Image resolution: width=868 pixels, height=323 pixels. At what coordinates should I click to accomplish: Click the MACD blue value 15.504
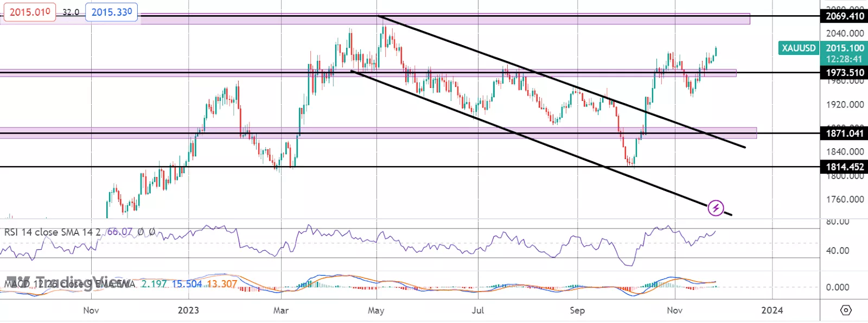coord(187,284)
